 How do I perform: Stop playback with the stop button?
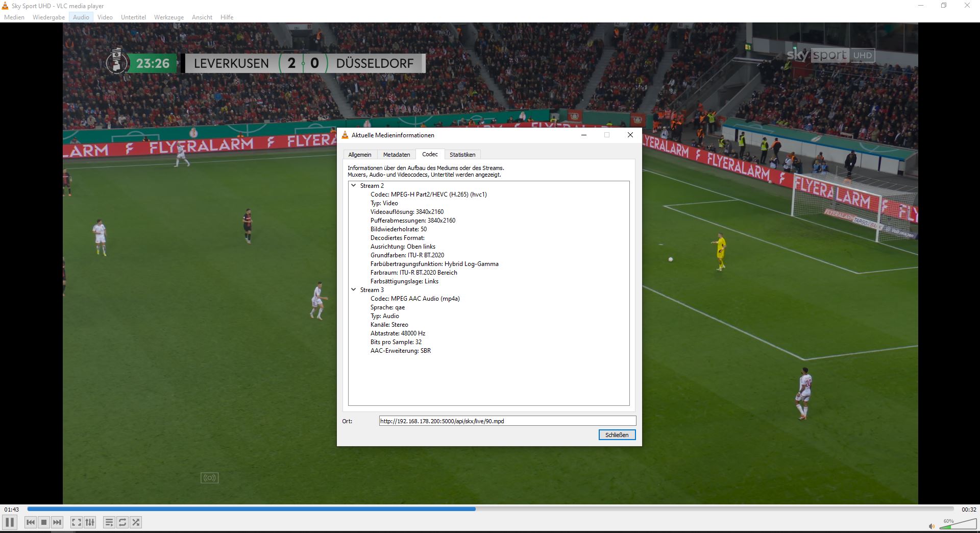pyautogui.click(x=44, y=522)
